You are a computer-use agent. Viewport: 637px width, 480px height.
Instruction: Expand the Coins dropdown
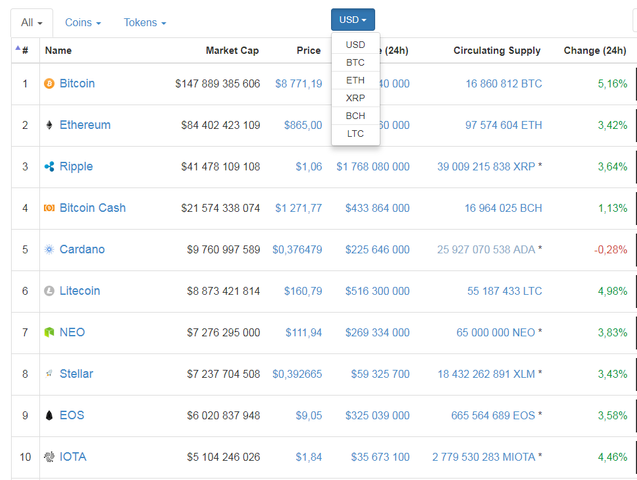[x=82, y=22]
